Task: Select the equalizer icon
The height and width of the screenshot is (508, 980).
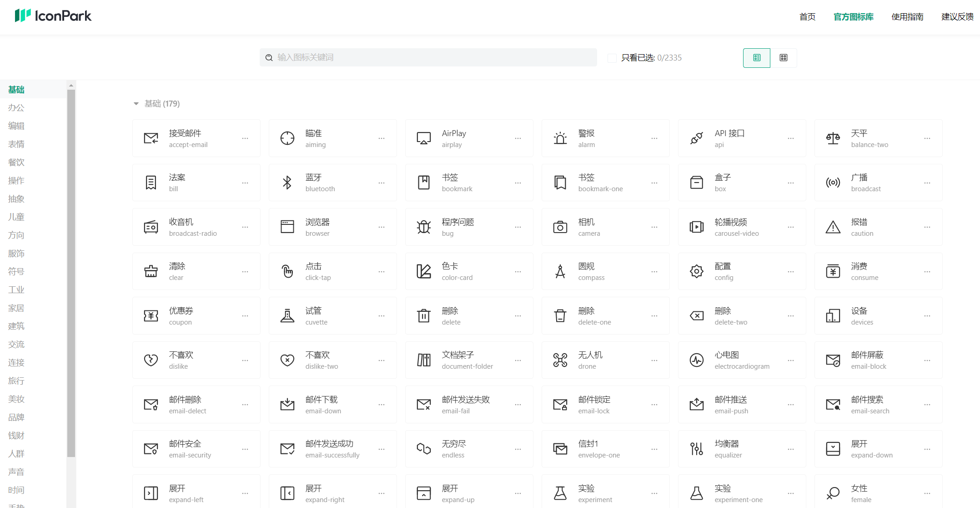Action: [696, 449]
